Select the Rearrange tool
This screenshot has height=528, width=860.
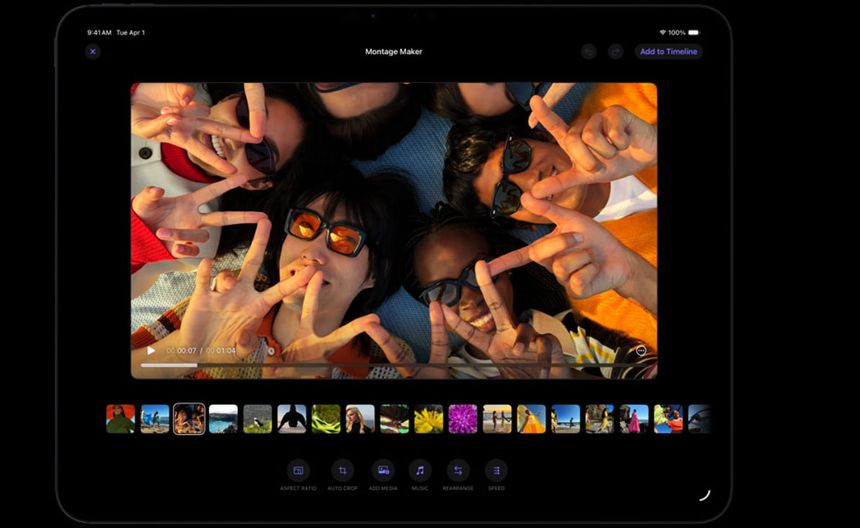[x=458, y=470]
